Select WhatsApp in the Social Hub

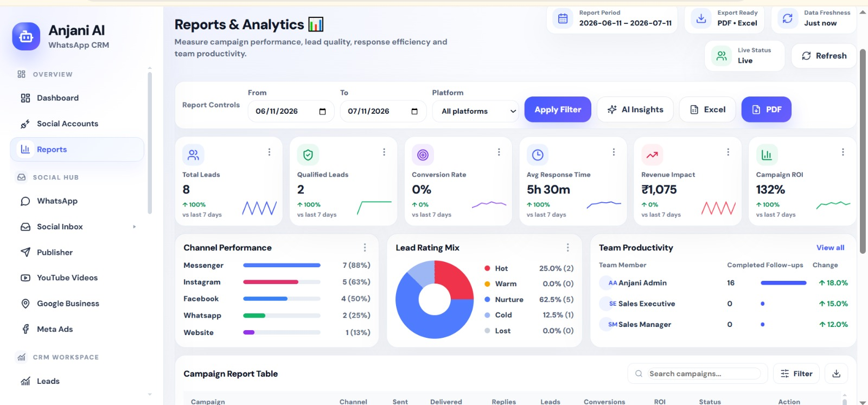77,201
